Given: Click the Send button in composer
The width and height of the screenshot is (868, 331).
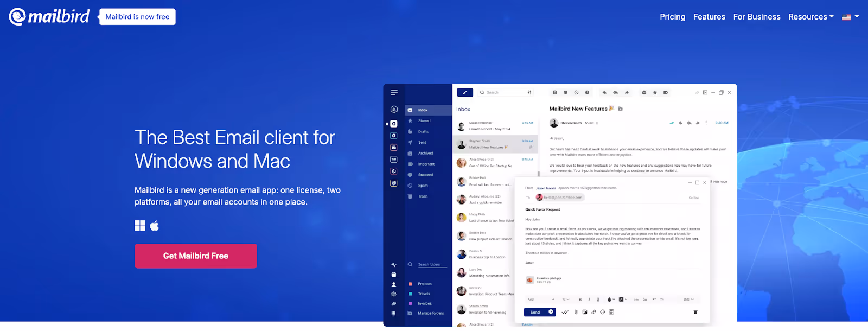Looking at the screenshot, I should (x=535, y=312).
